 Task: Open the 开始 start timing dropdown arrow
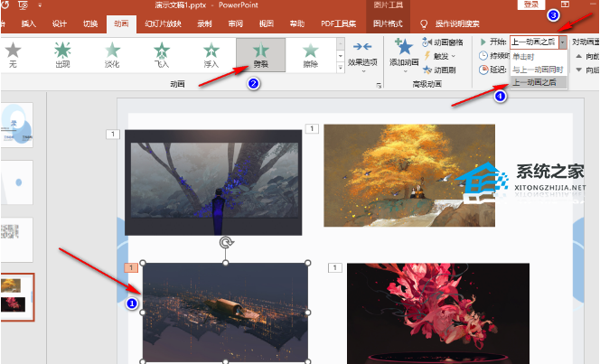(562, 42)
